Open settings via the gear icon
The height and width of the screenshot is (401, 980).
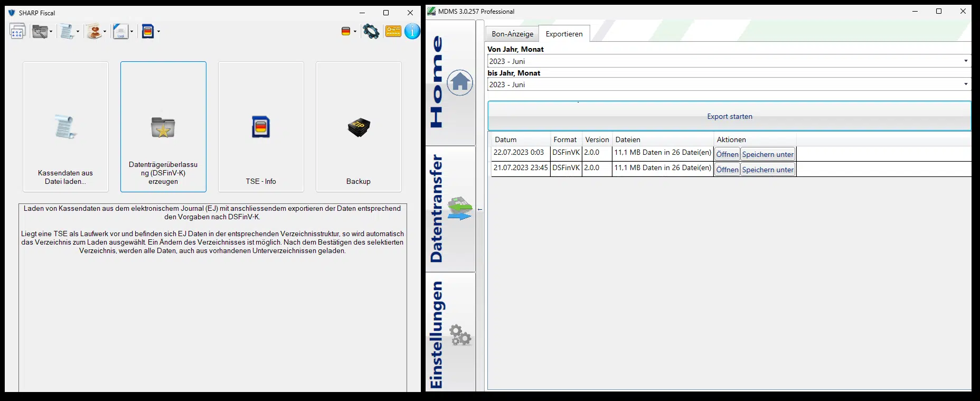point(371,31)
